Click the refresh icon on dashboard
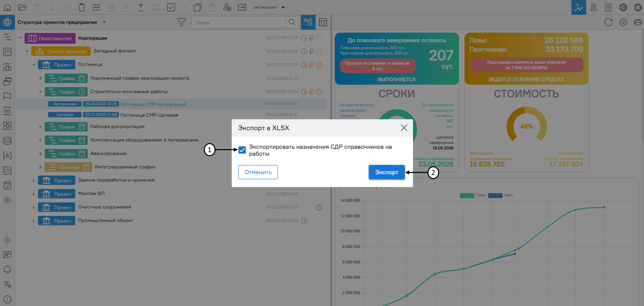644x306 pixels. [x=608, y=22]
